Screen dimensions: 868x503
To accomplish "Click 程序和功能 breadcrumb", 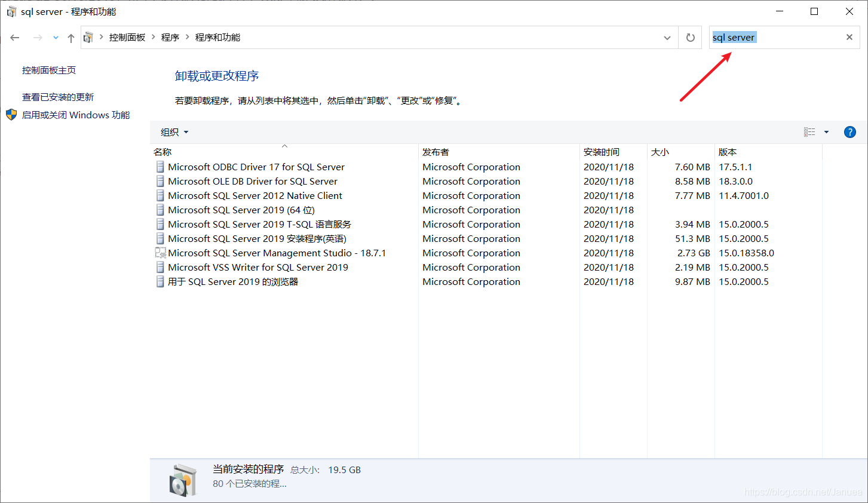I will (x=217, y=38).
